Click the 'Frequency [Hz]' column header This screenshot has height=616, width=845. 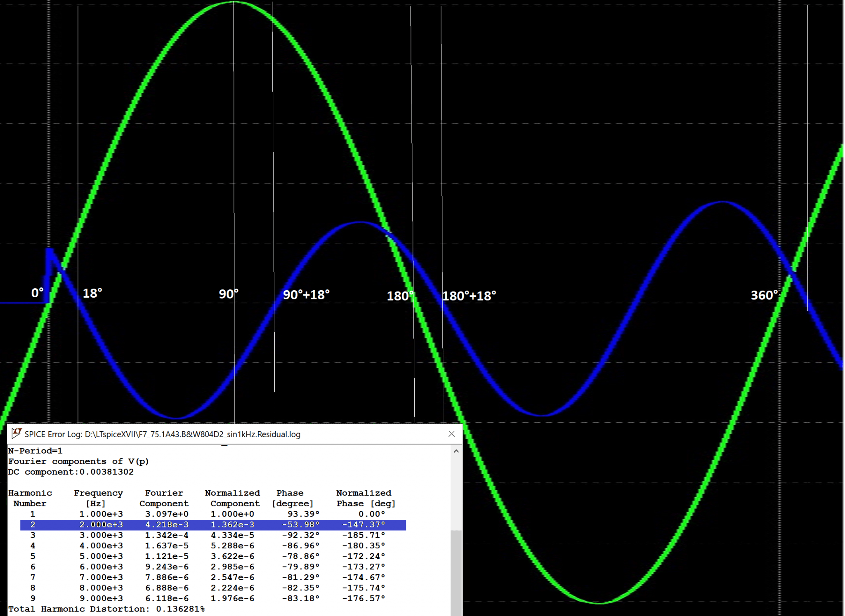pos(98,498)
